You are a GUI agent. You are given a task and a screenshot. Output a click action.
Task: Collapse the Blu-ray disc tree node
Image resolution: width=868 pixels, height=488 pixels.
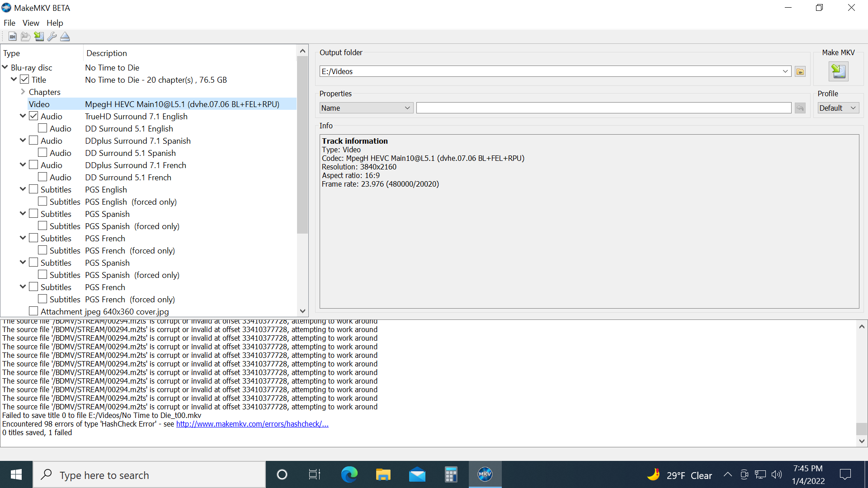(x=5, y=67)
